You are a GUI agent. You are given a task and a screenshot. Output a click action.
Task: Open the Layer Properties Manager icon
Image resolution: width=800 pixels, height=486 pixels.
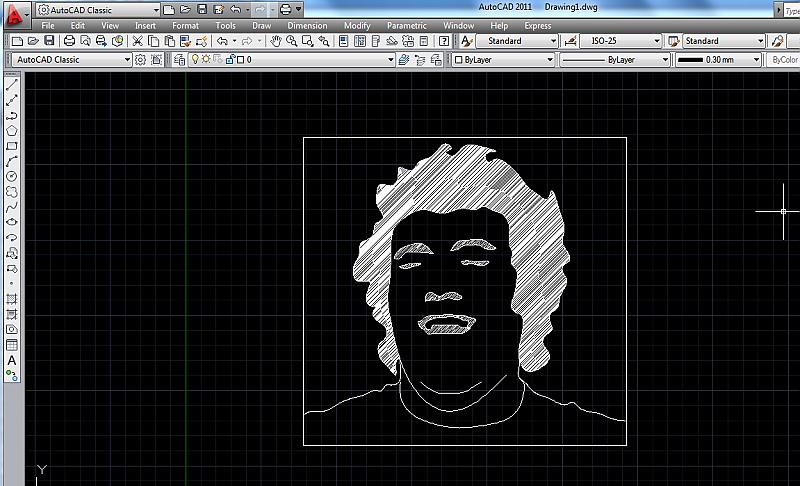click(x=180, y=60)
